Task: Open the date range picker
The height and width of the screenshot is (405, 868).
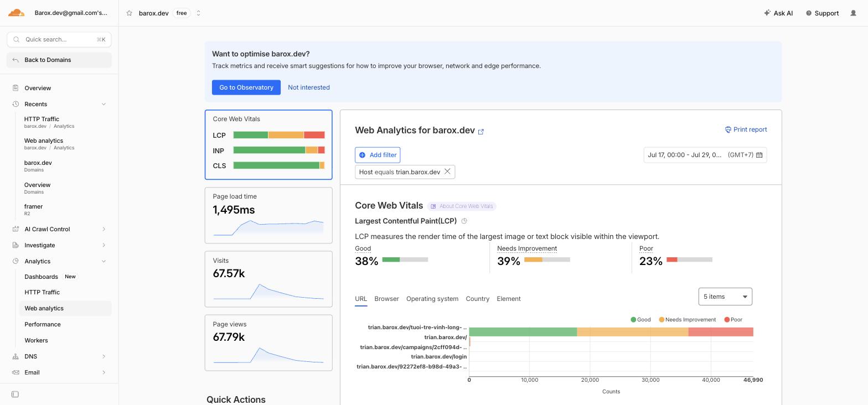Action: (705, 155)
